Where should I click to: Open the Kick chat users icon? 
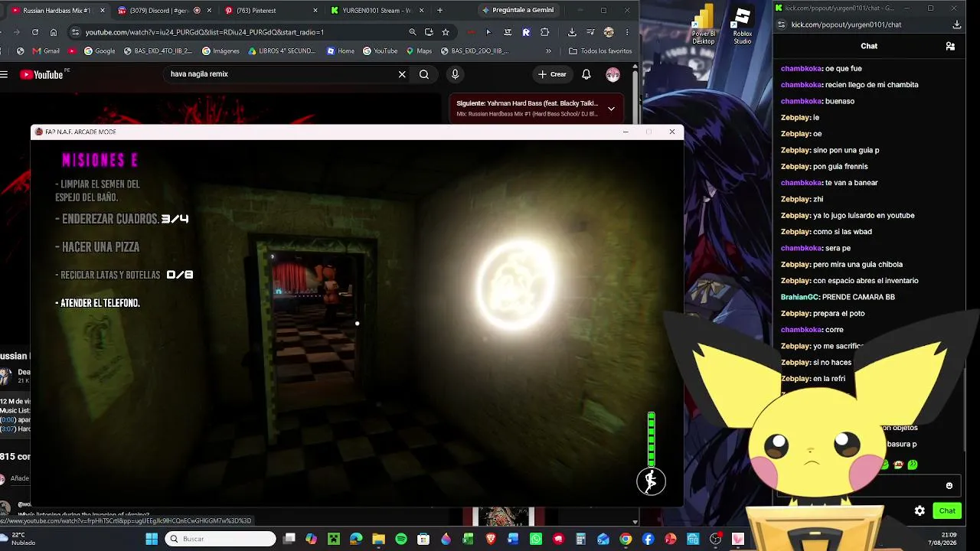point(950,46)
